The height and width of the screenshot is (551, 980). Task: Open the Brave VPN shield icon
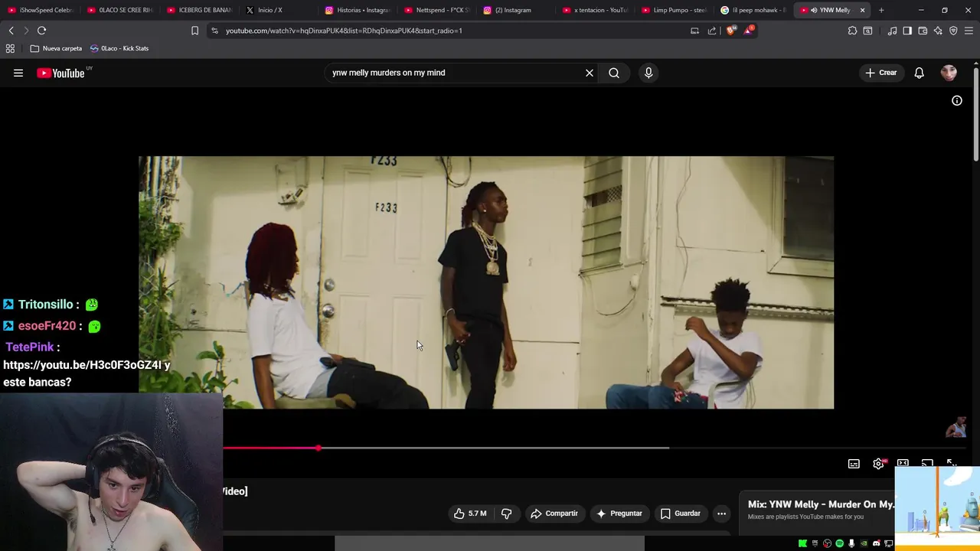(953, 31)
